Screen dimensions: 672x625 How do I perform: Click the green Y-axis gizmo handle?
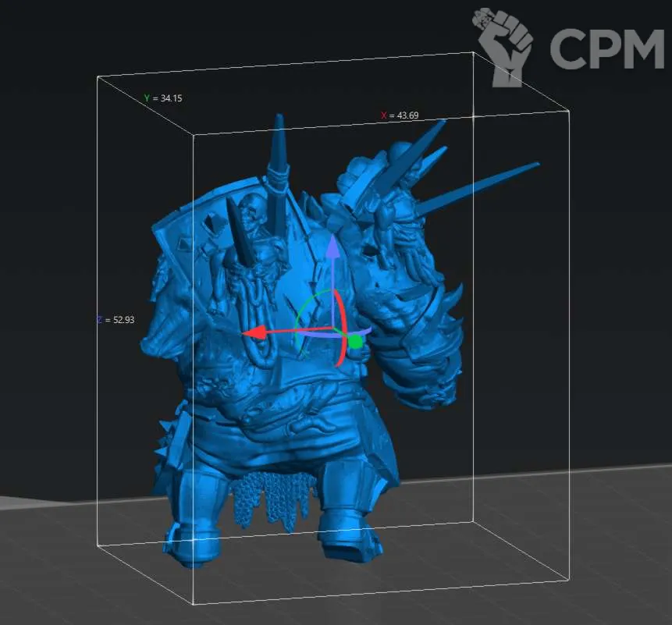click(355, 342)
